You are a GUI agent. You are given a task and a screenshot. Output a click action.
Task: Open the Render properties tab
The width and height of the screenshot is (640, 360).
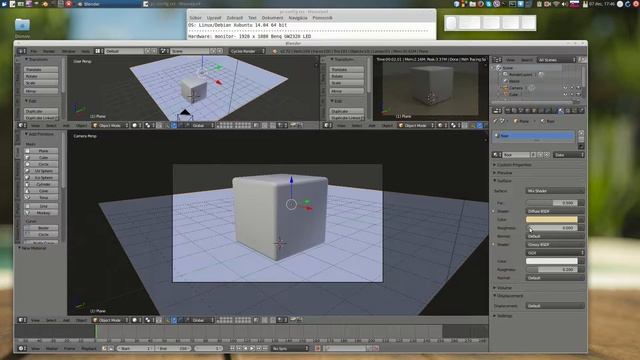click(508, 111)
